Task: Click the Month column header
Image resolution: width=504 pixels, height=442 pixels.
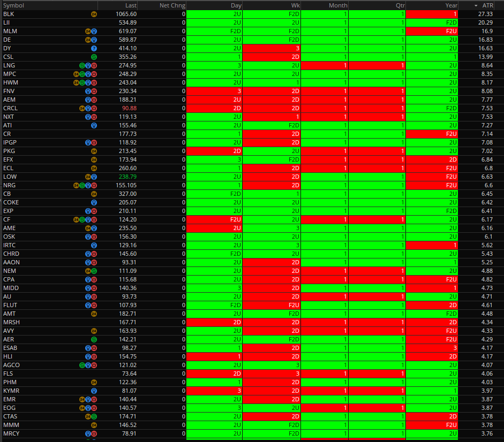Action: 338,5
